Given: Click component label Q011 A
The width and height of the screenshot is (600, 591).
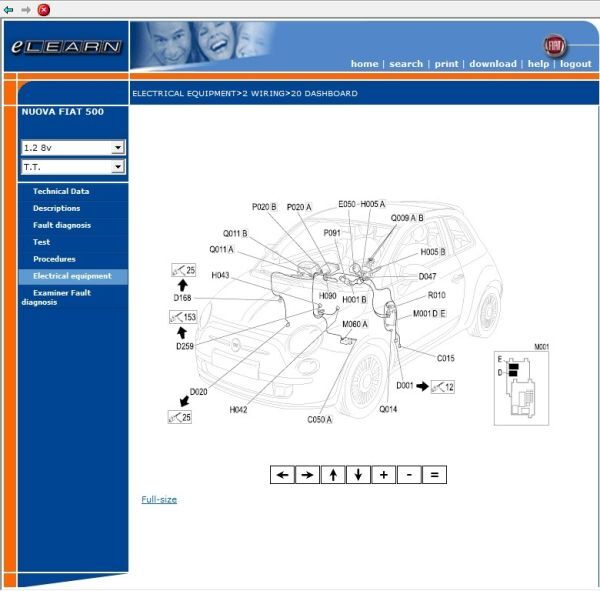Looking at the screenshot, I should tap(222, 250).
